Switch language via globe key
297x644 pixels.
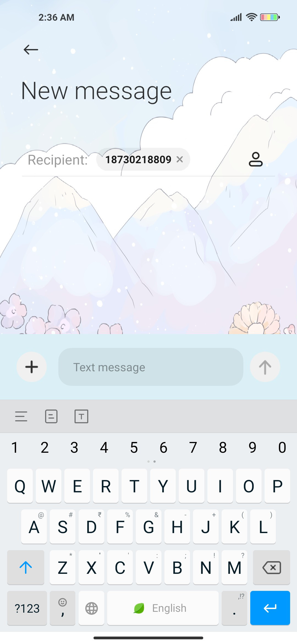point(91,608)
